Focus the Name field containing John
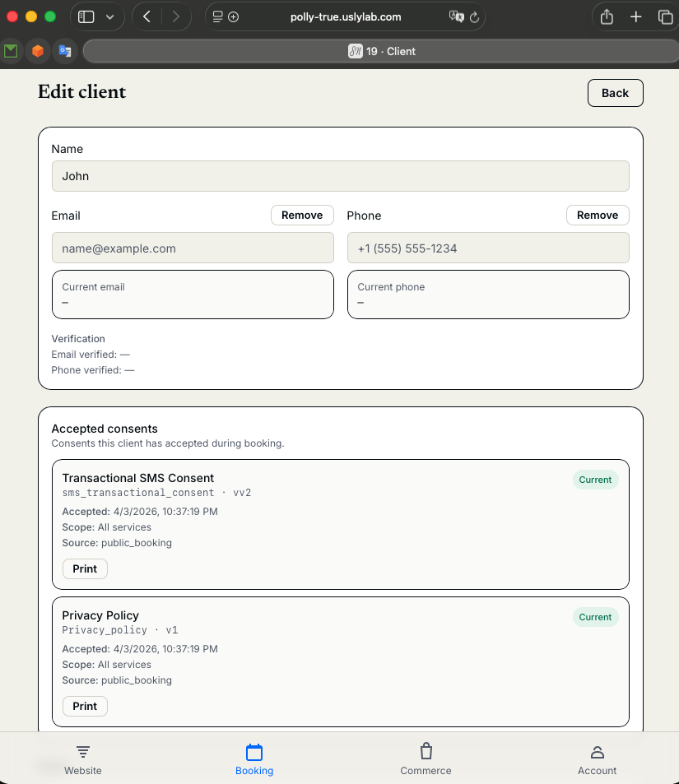 coord(340,176)
